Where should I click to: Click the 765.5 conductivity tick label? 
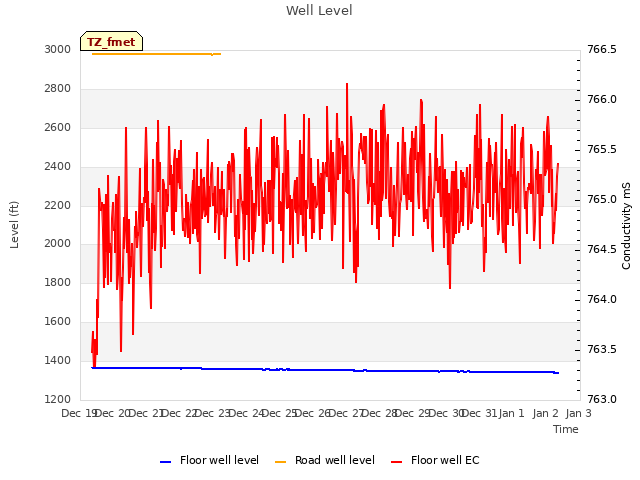coord(602,149)
